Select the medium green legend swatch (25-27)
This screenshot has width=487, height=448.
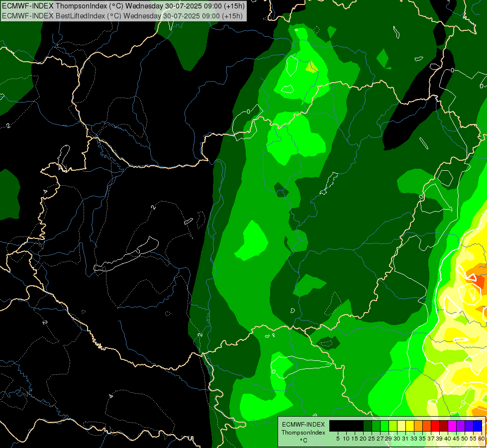point(376,426)
